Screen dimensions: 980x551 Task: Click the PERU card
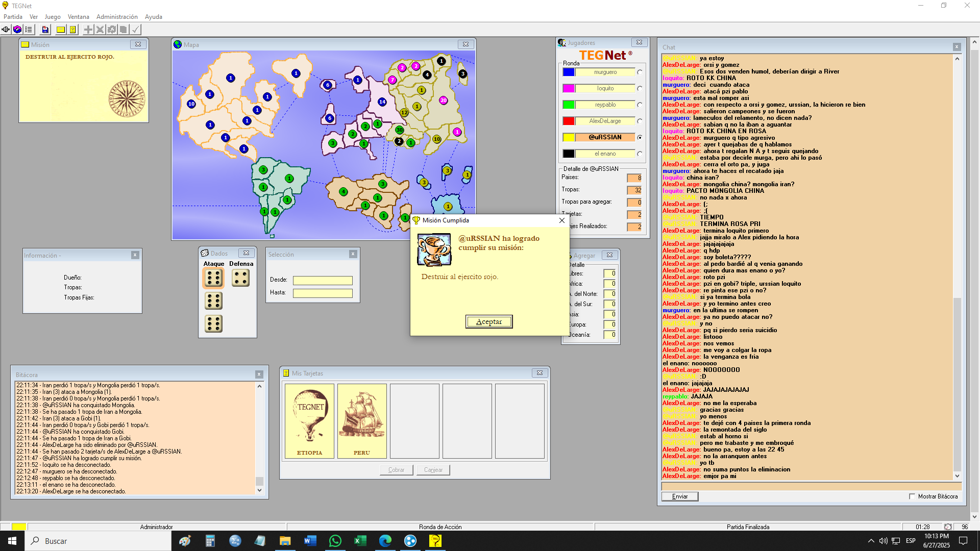tap(362, 421)
